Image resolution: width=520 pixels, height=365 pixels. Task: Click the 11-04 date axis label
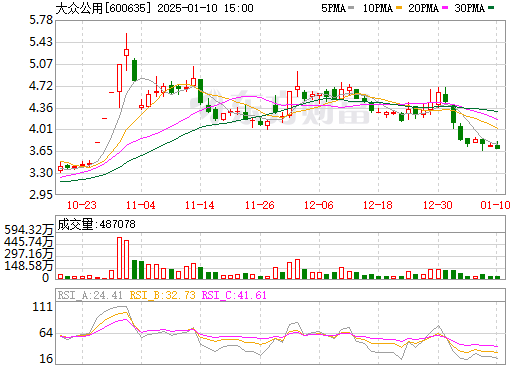(x=141, y=205)
